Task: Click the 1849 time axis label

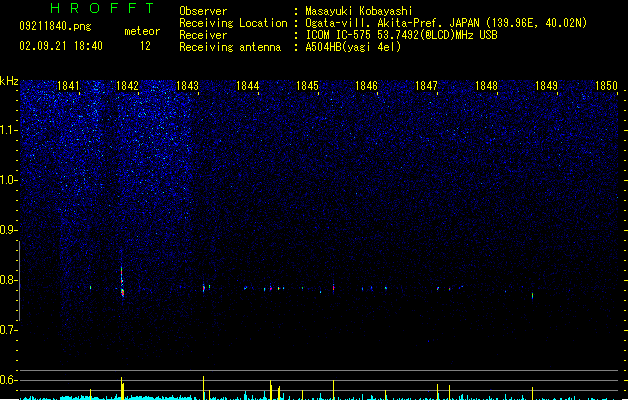Action: pyautogui.click(x=546, y=86)
